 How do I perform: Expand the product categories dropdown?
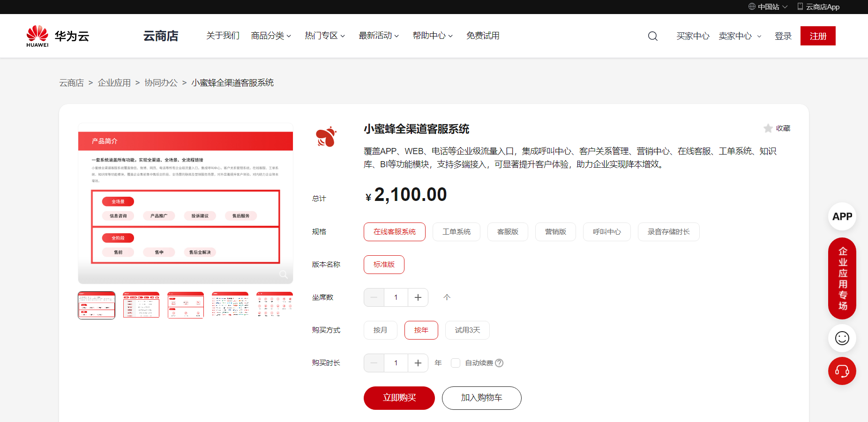click(271, 36)
